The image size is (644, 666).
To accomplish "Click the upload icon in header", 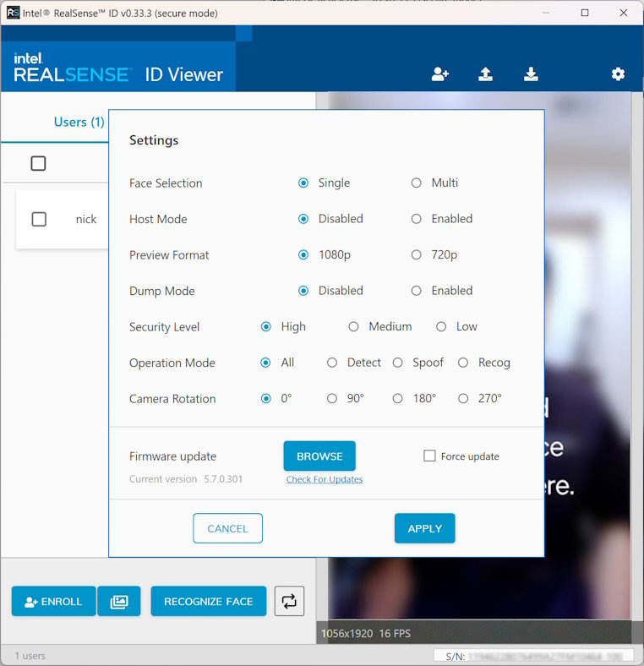I will (x=485, y=74).
